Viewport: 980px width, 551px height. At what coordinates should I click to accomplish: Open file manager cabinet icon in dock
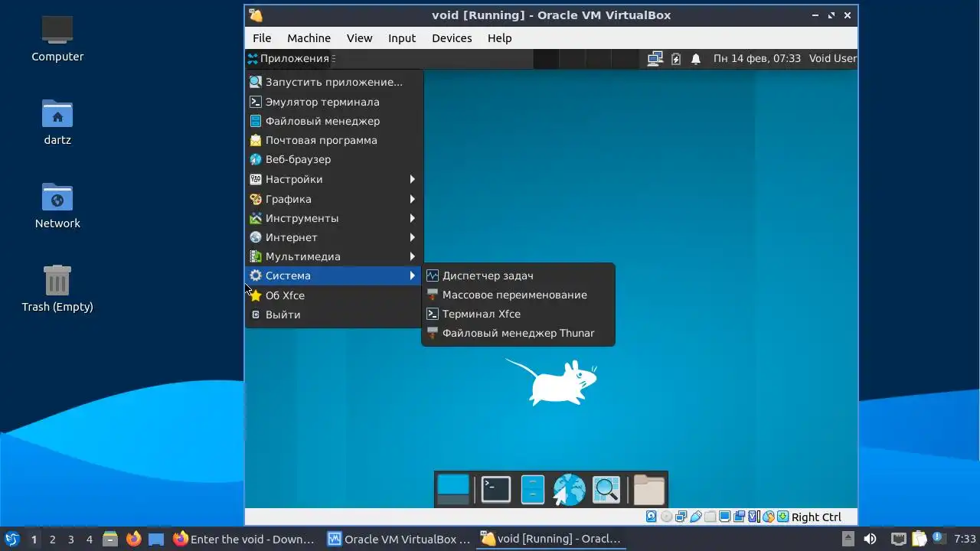click(533, 490)
